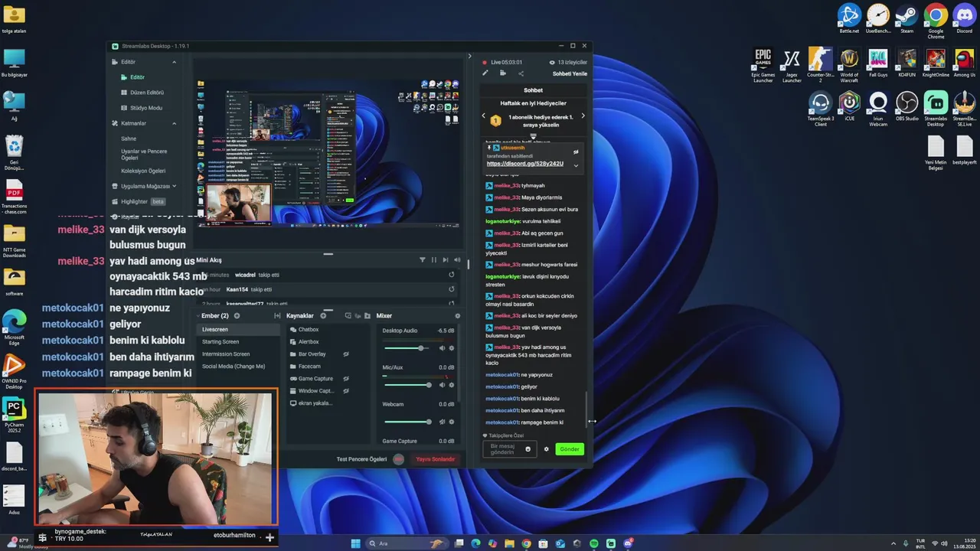This screenshot has height=551, width=980.
Task: Select the Intermission Screen scene
Action: [x=226, y=354]
